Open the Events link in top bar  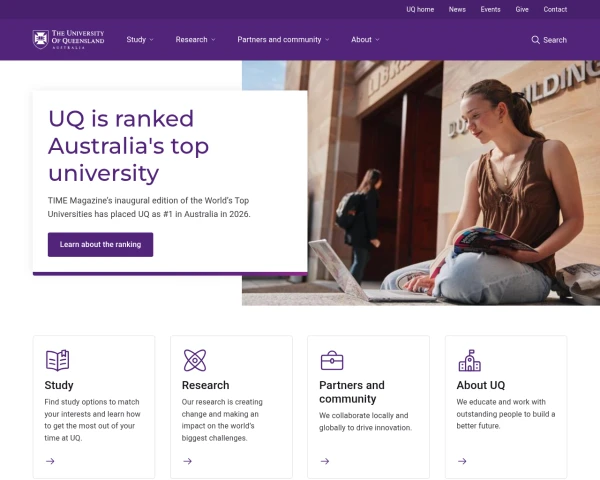click(491, 10)
